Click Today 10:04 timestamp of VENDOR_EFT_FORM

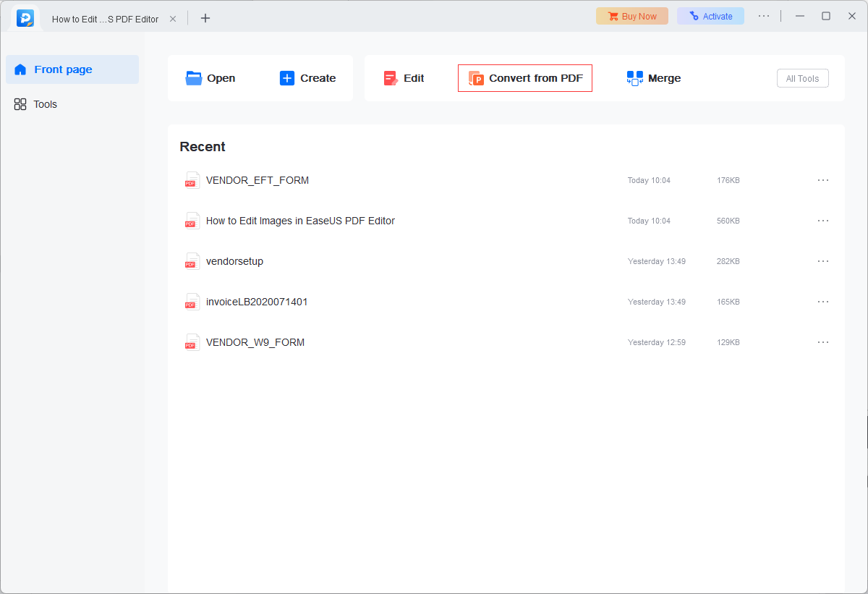coord(649,180)
